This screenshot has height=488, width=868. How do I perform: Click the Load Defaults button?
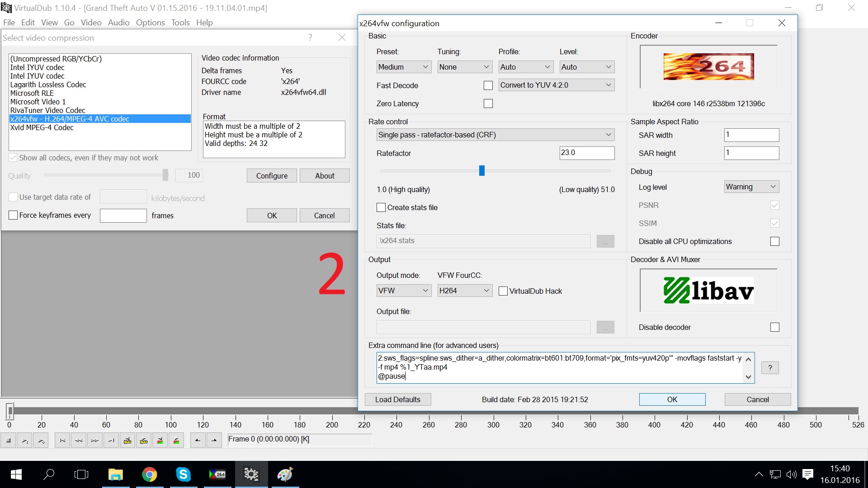coord(397,399)
